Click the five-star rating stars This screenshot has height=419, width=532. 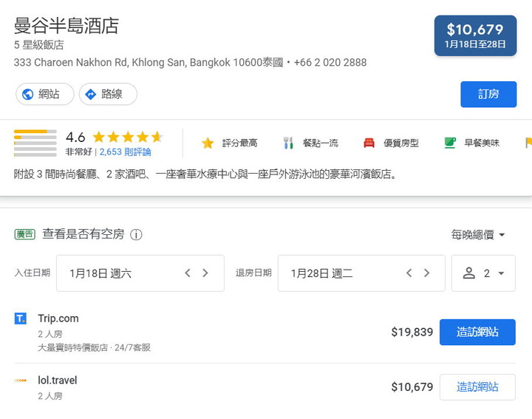[128, 137]
